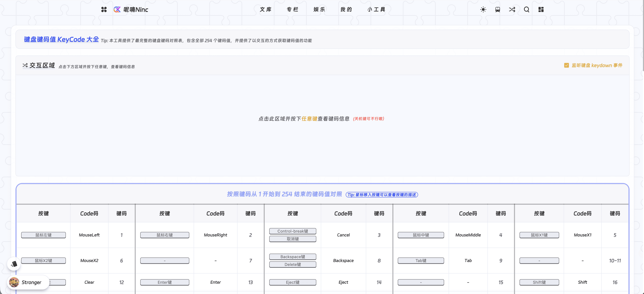Click the 取消键 key button
Viewport: 644px width, 294px height.
[292, 239]
